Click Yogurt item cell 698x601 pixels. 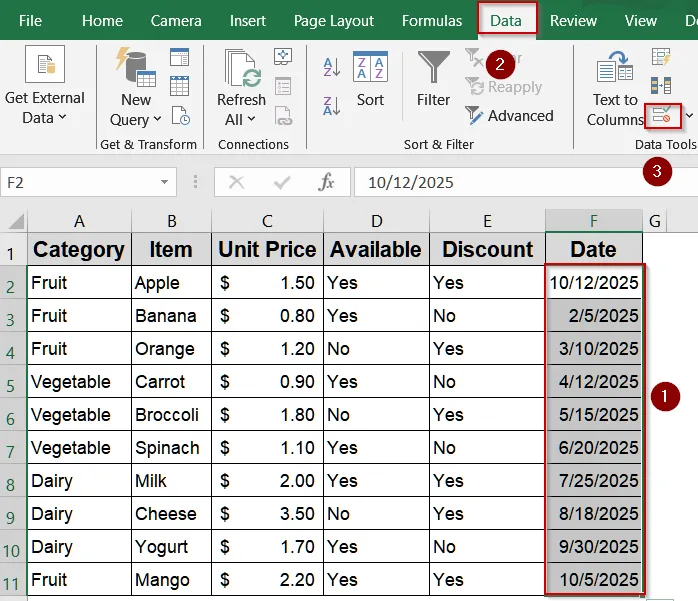coord(171,546)
